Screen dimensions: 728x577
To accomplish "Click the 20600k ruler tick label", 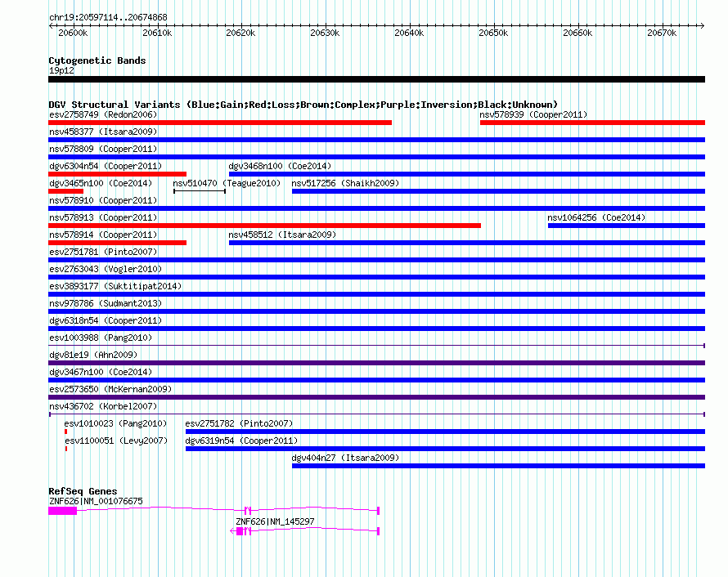I will [x=73, y=33].
